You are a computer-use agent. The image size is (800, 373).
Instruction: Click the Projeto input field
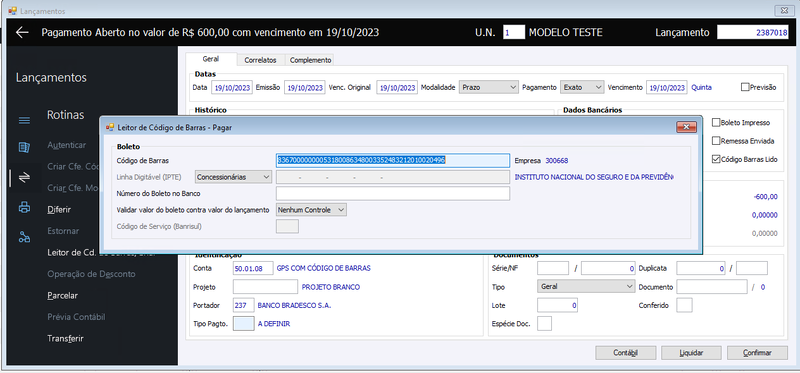[265, 287]
